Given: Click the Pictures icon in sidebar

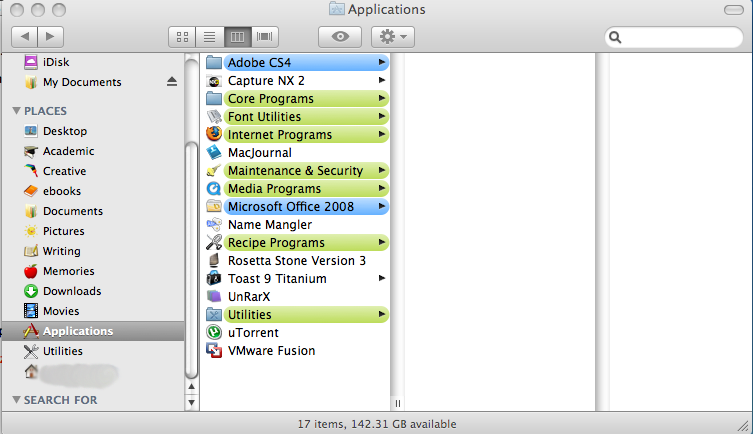Looking at the screenshot, I should (31, 231).
